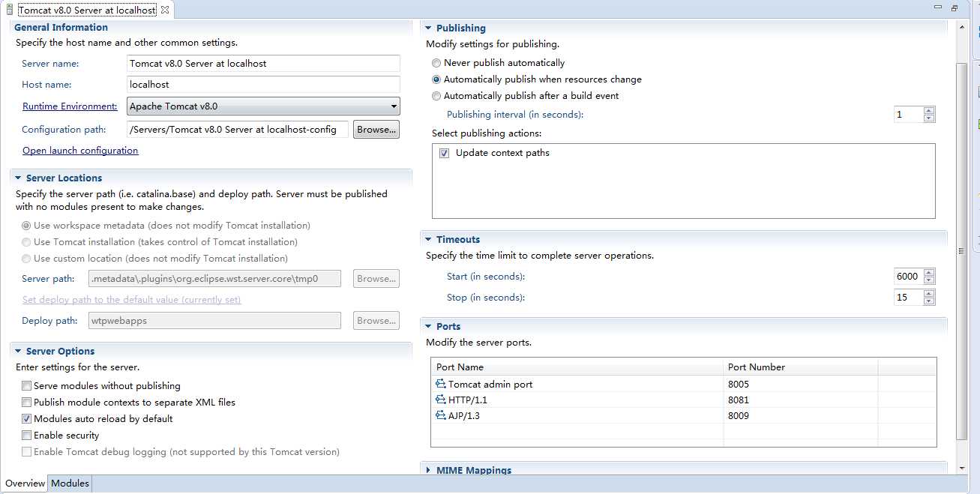The height and width of the screenshot is (494, 980).
Task: Click the Server path text field
Action: [214, 279]
